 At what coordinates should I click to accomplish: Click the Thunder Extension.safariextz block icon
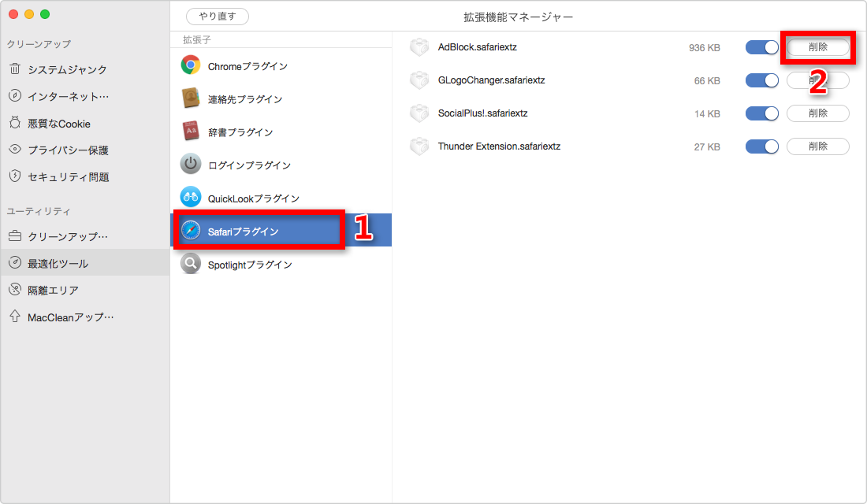tap(419, 146)
